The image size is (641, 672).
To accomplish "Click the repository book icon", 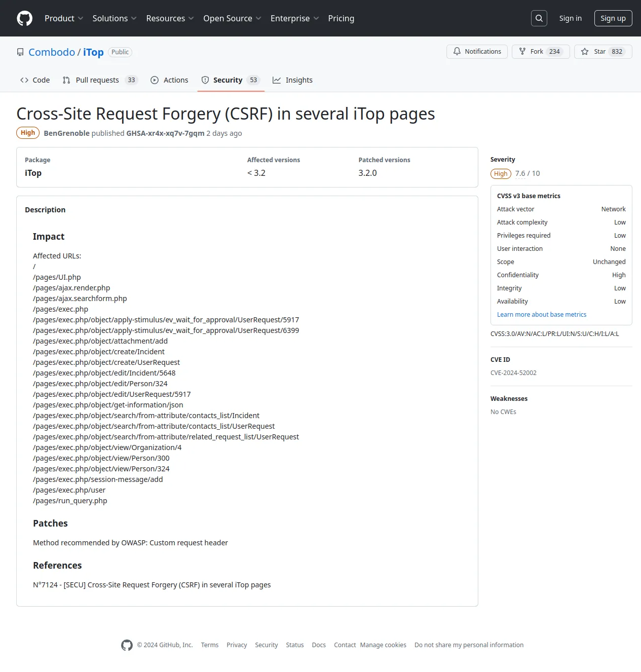I will pos(20,52).
